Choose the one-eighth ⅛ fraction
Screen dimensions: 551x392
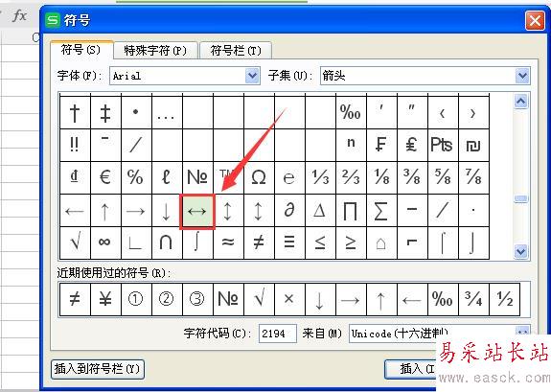point(381,177)
